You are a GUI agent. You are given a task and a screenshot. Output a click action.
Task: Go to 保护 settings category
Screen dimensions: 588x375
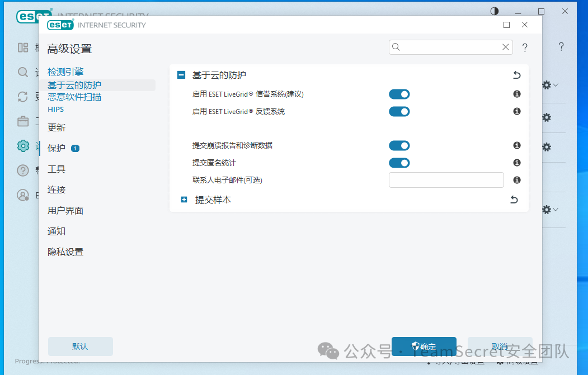tap(57, 148)
